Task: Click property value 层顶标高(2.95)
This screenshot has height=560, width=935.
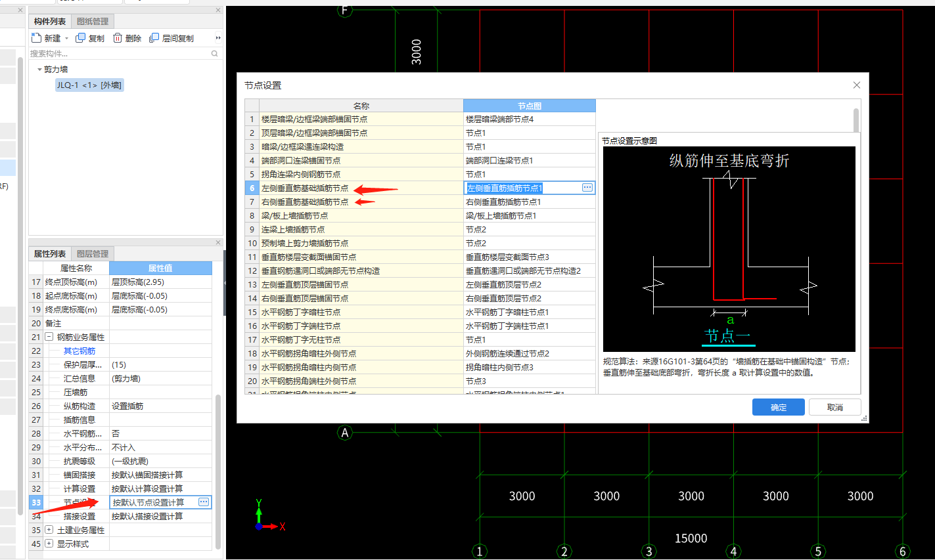Action: (x=160, y=282)
